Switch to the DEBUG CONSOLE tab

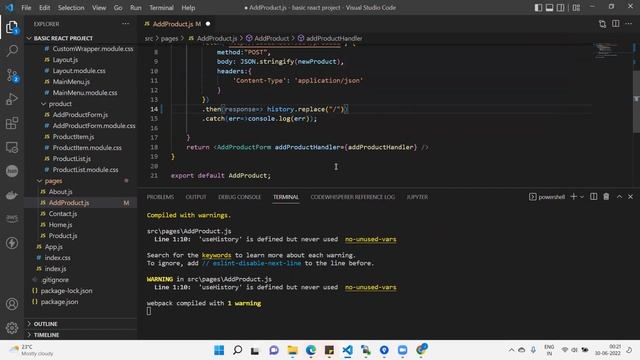(240, 197)
